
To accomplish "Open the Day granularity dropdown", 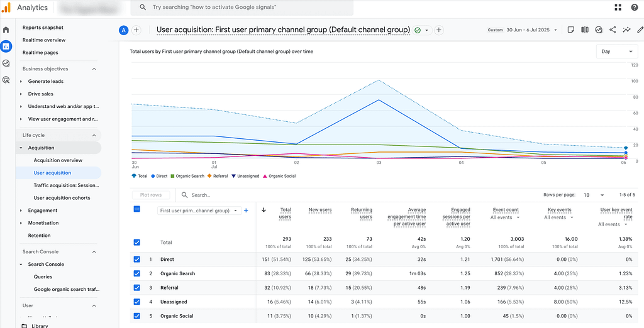I will coord(616,52).
